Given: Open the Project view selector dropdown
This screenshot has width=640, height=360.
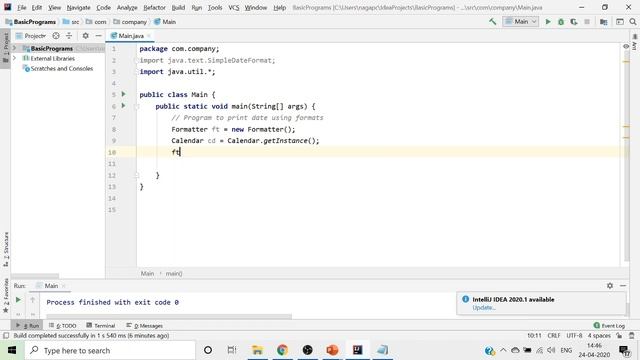Looking at the screenshot, I should [31, 36].
